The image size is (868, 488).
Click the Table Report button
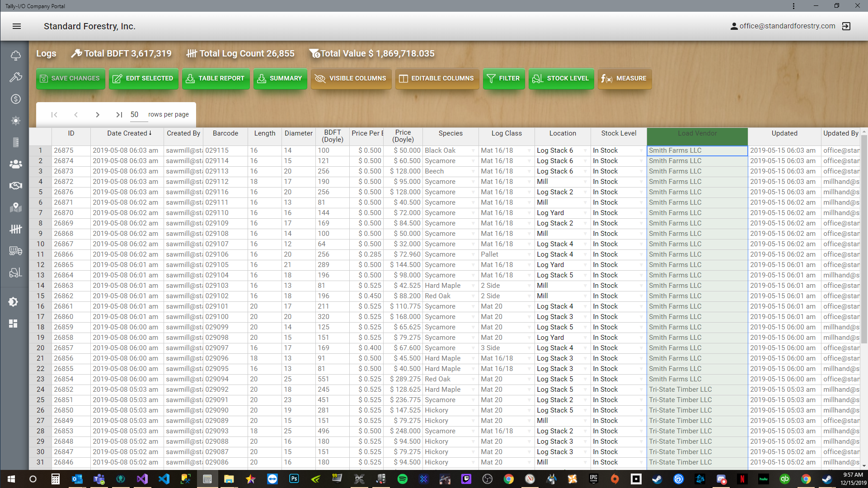216,79
